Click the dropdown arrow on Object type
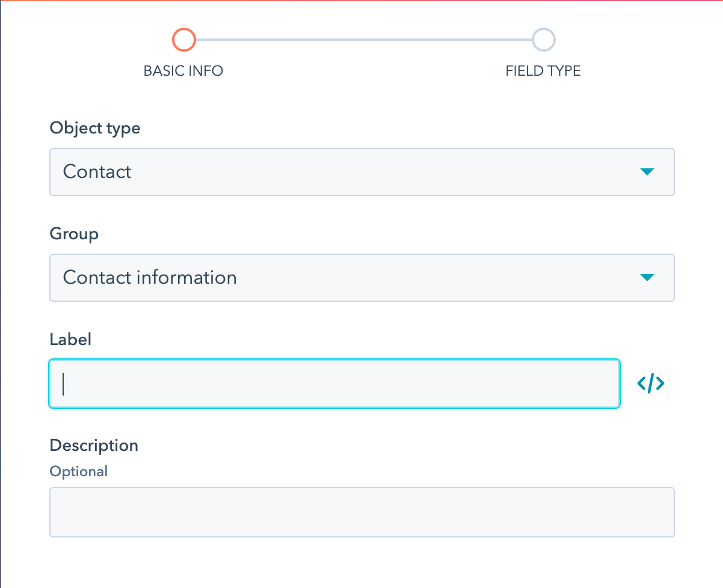The image size is (723, 588). click(x=647, y=172)
